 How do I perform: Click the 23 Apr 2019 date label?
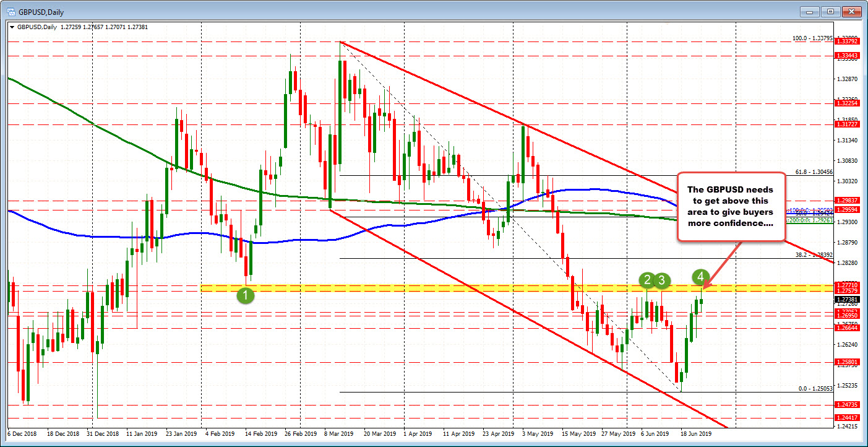(499, 434)
